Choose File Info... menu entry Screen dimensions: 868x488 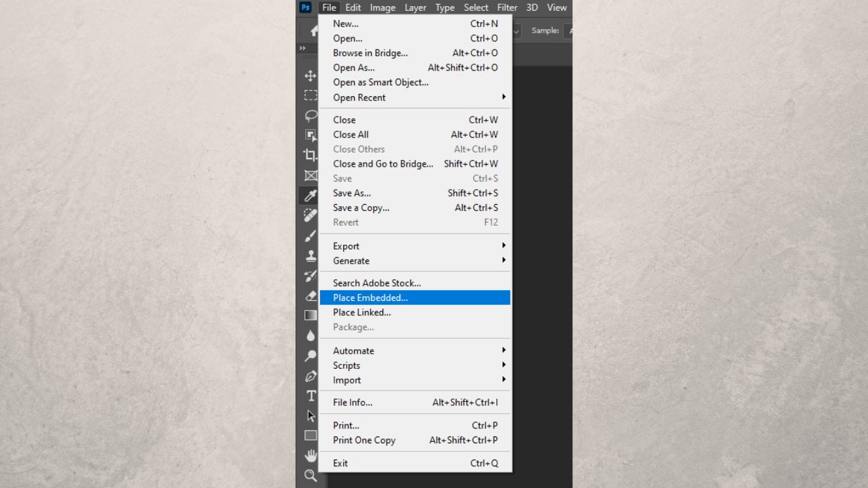(415, 403)
